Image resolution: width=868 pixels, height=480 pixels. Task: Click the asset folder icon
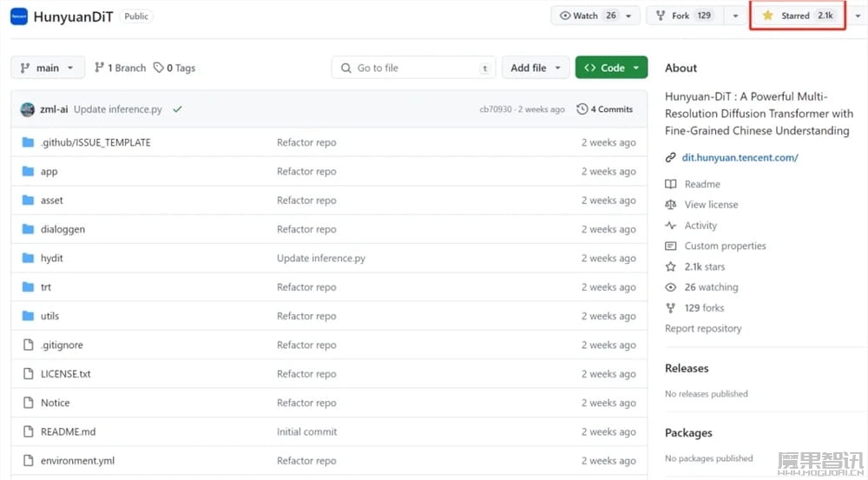(28, 200)
